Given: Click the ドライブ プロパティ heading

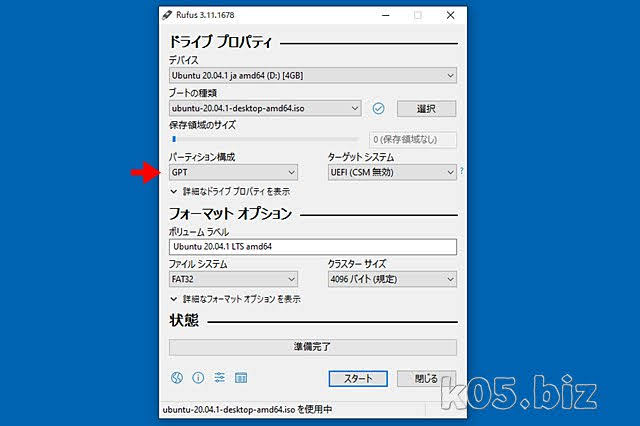Looking at the screenshot, I should [220, 42].
